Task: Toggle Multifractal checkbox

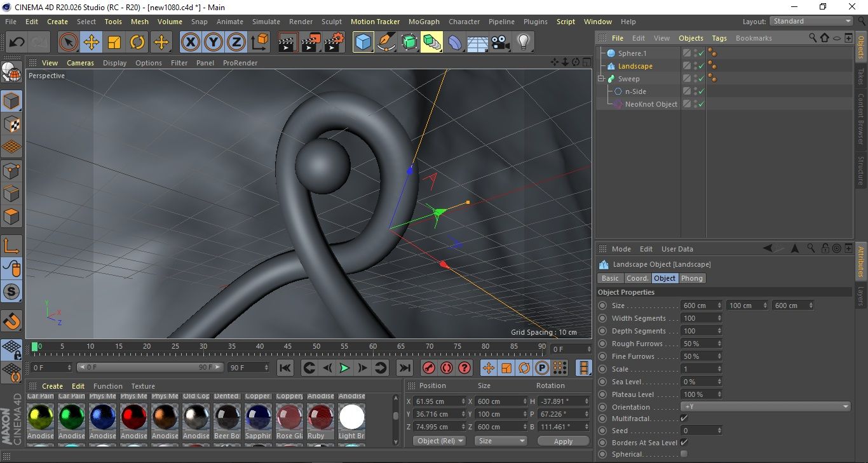Action: (x=684, y=418)
